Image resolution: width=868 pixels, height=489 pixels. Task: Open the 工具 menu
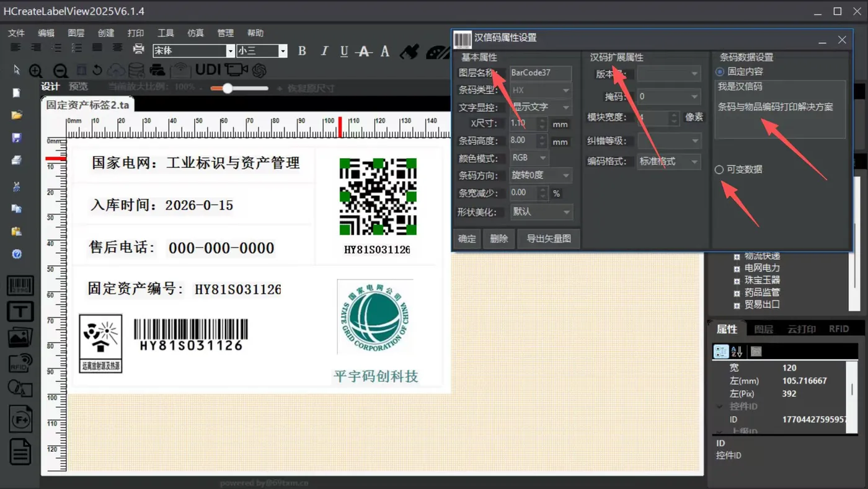tap(166, 33)
